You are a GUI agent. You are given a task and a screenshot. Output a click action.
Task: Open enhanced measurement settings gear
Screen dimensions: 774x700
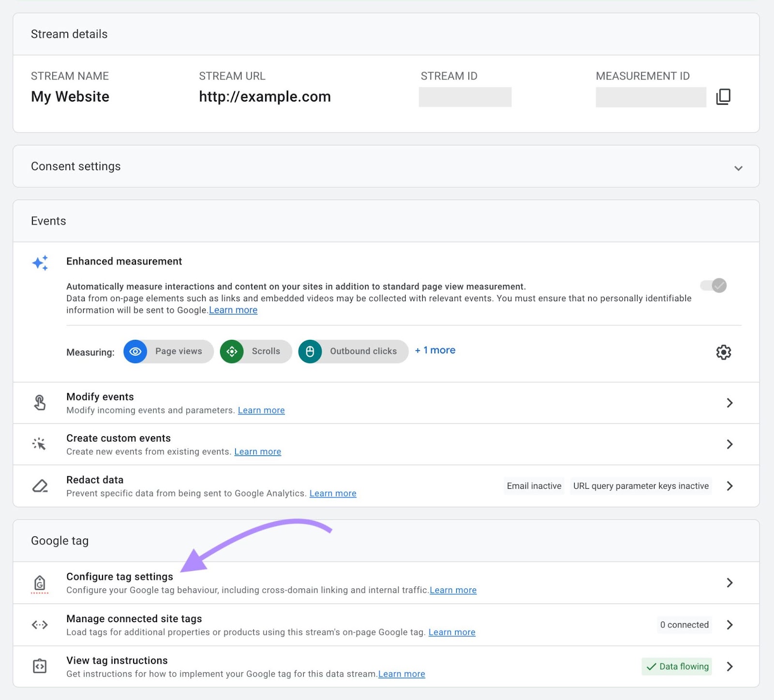pos(723,352)
